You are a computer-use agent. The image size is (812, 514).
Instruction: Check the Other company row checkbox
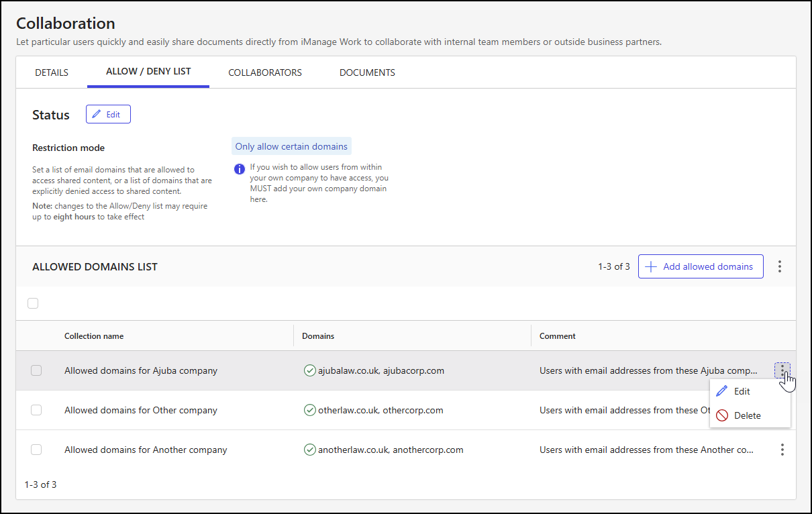(36, 410)
